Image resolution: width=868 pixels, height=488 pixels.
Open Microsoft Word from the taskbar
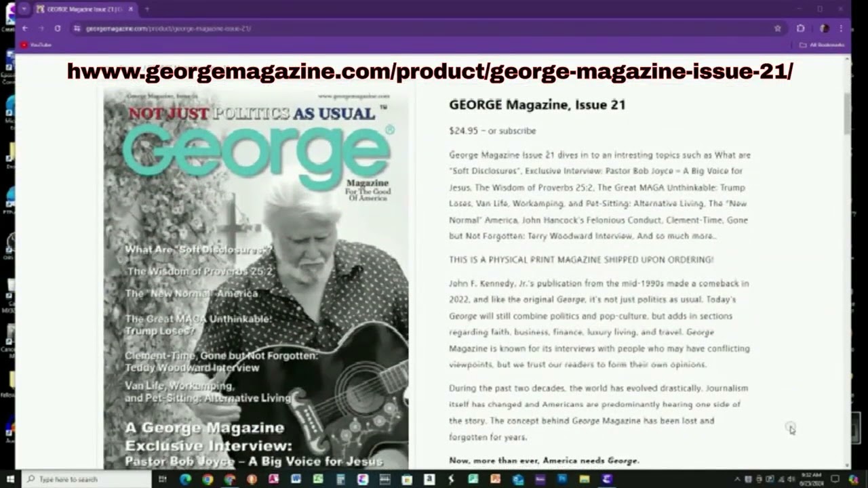coord(296,479)
